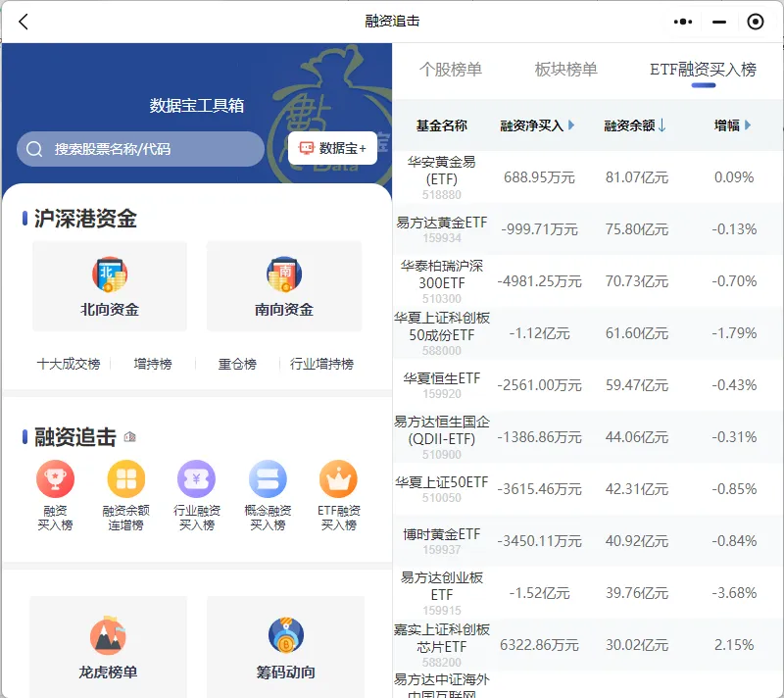784x698 pixels.
Task: Select 博时黄金ETF fund name
Action: click(442, 534)
